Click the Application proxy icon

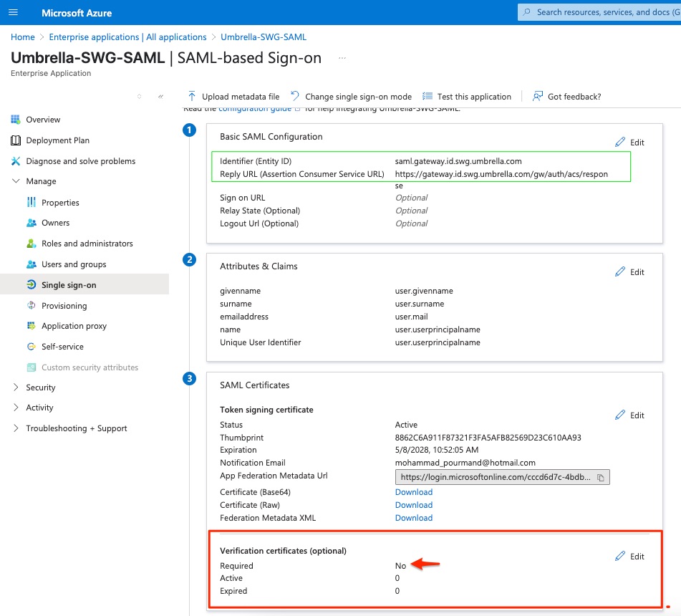[x=32, y=326]
